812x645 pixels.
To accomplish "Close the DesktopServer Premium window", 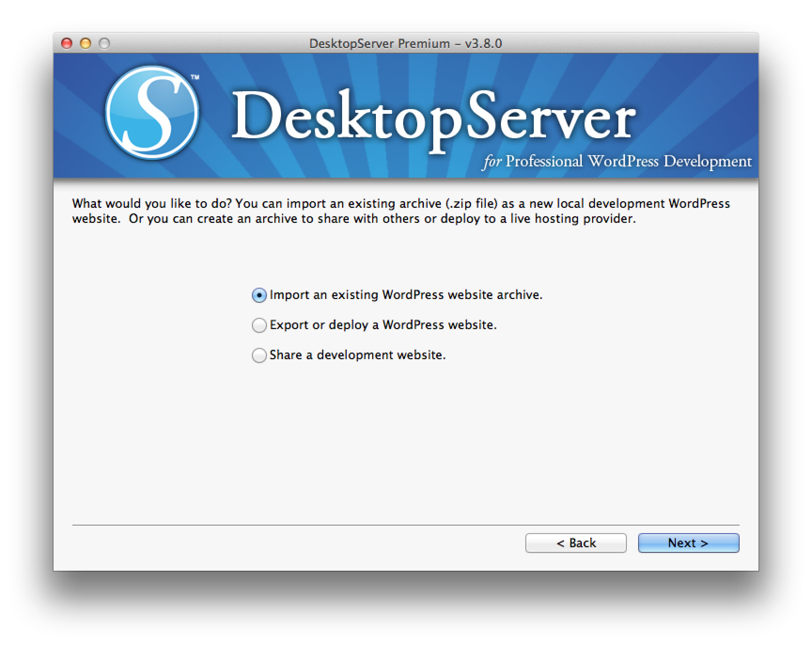I will point(67,44).
